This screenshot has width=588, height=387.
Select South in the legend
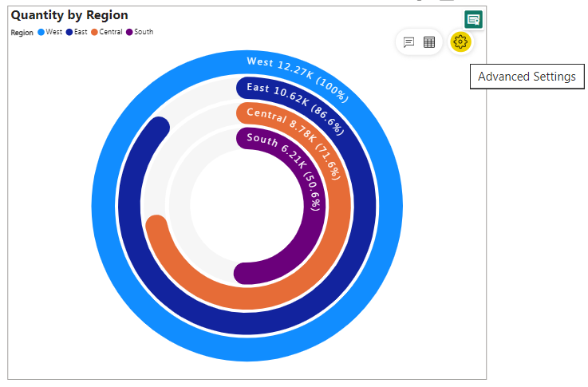point(129,32)
